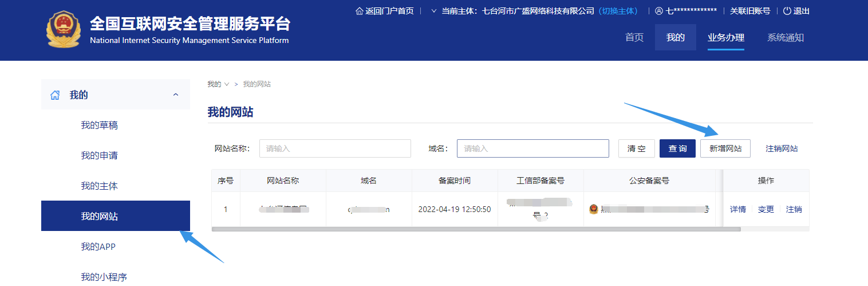
Task: Click the home icon beside 返回门户首页
Action: pyautogui.click(x=359, y=11)
